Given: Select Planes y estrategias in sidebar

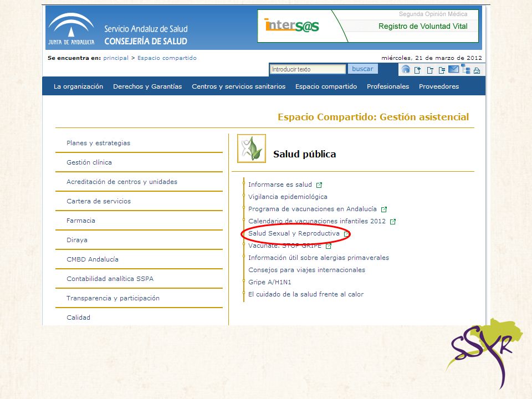Looking at the screenshot, I should pos(99,143).
